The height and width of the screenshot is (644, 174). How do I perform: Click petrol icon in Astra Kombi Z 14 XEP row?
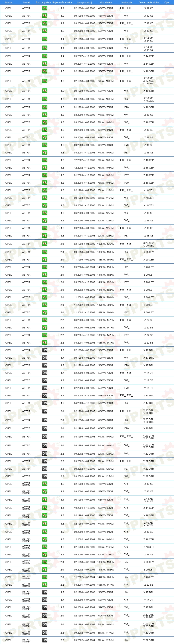click(x=45, y=508)
